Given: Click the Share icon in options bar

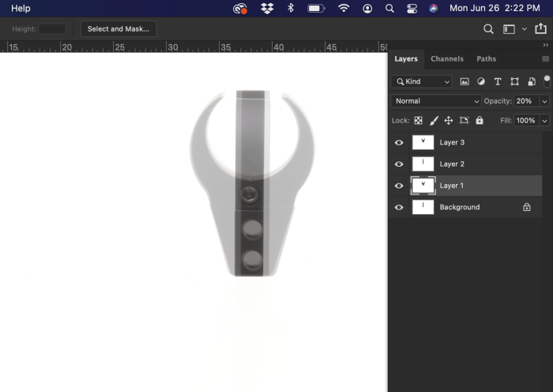Looking at the screenshot, I should [540, 29].
